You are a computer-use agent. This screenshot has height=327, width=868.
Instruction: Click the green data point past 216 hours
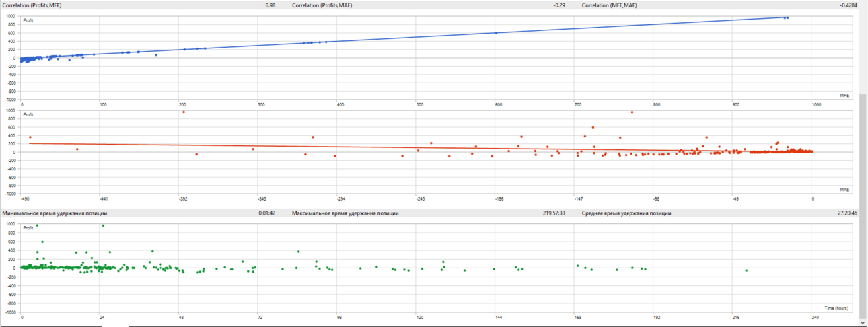[746, 270]
